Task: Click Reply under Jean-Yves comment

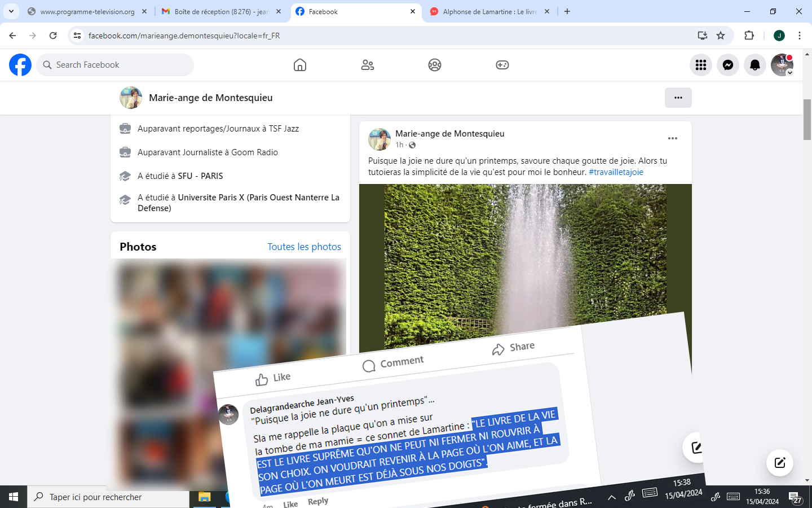Action: (318, 501)
